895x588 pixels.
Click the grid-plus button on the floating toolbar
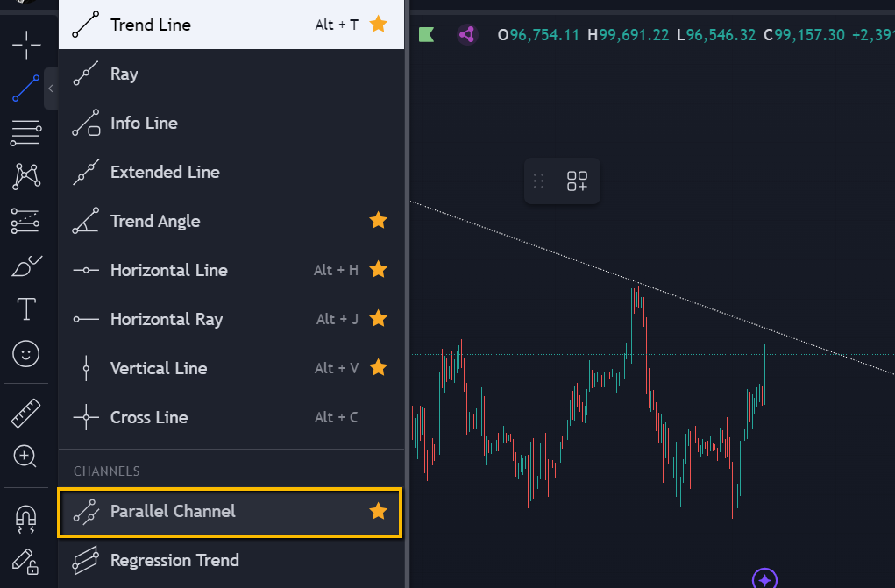click(x=577, y=181)
